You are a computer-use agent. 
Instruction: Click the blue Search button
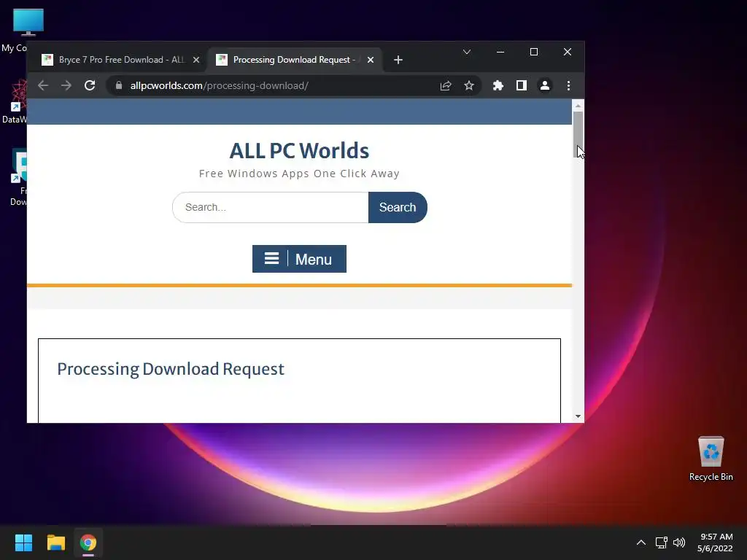(398, 207)
